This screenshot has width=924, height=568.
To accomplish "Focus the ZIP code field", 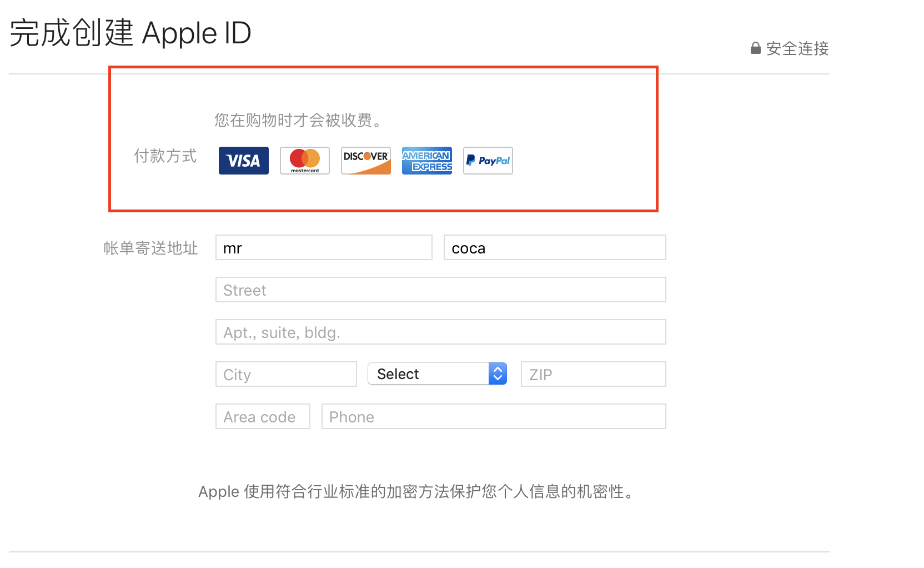I will 593,375.
